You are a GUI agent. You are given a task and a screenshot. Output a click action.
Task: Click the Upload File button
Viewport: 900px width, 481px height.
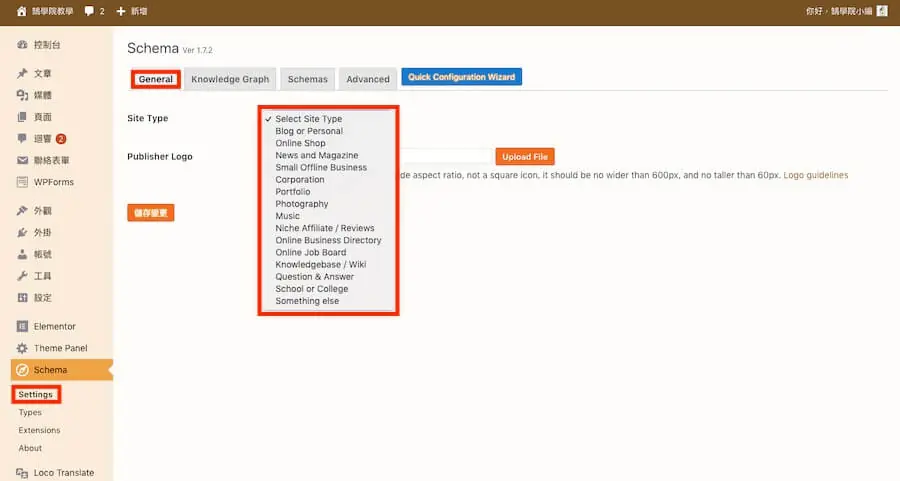pos(525,157)
